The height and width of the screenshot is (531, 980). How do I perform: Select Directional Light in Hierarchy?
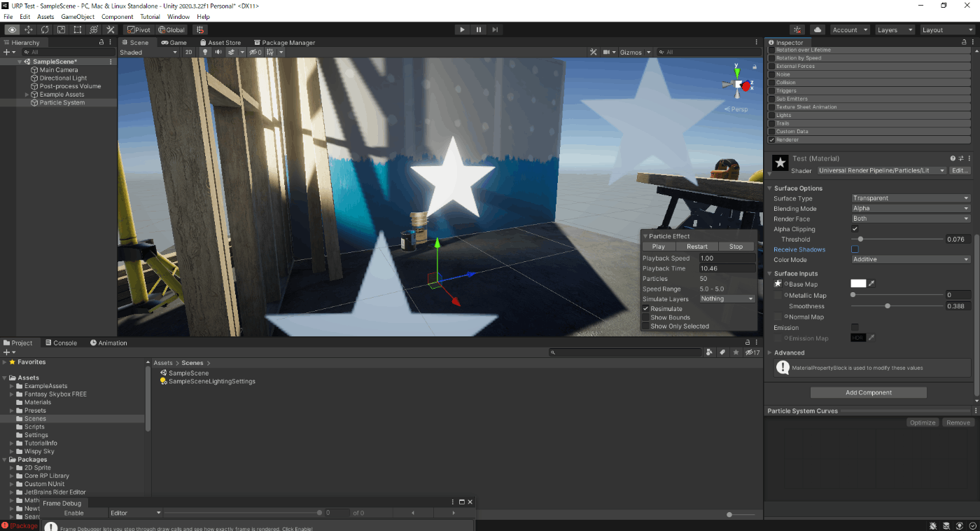coord(63,78)
